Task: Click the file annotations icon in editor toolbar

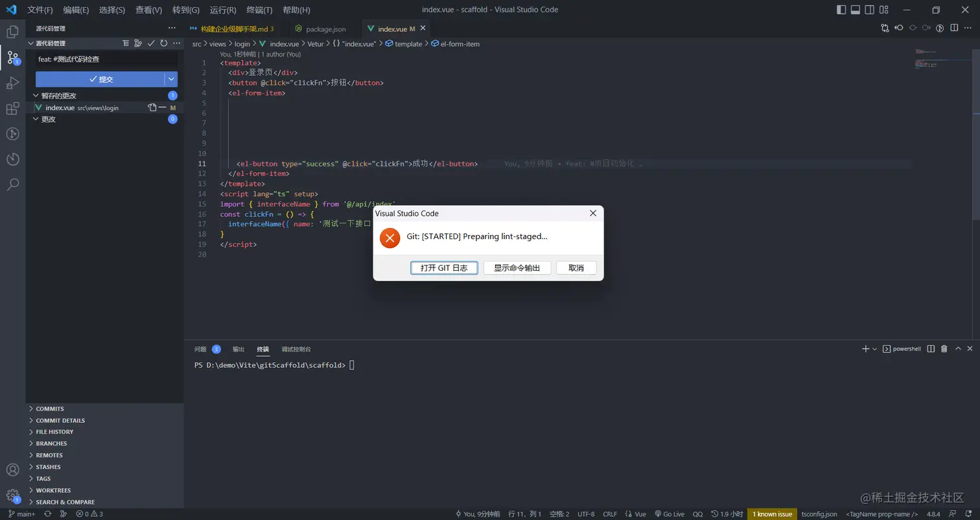Action: 940,28
